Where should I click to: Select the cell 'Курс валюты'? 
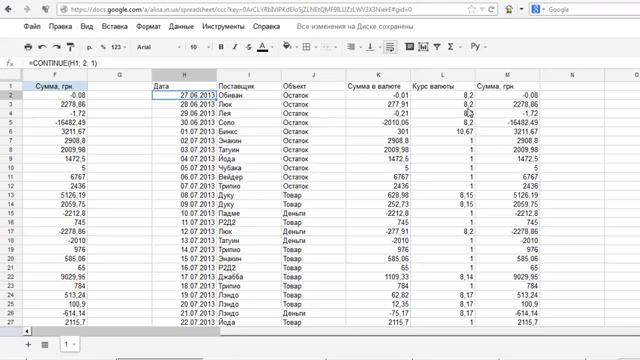tap(442, 86)
